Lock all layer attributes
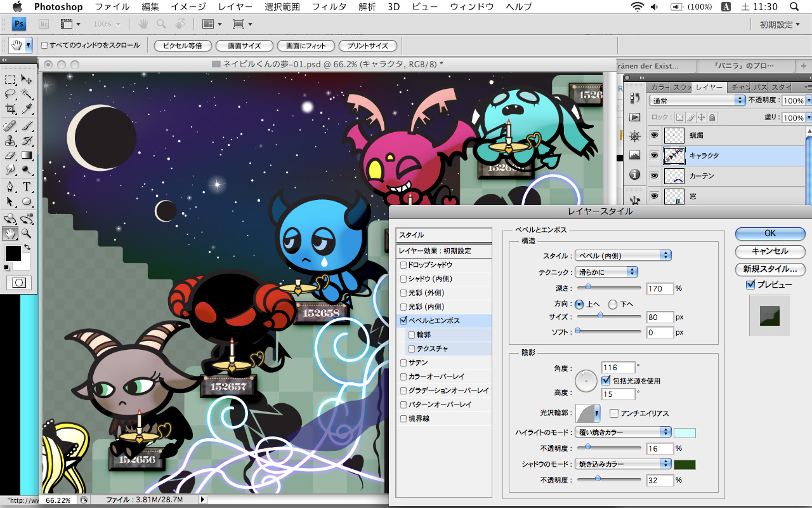The width and height of the screenshot is (812, 508). 712,117
